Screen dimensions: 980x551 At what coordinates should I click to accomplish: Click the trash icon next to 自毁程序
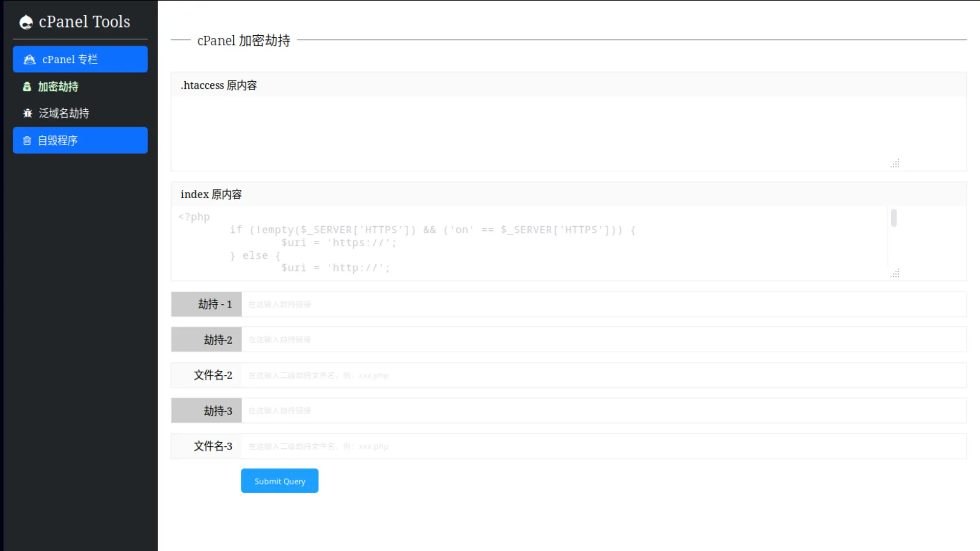[x=27, y=140]
